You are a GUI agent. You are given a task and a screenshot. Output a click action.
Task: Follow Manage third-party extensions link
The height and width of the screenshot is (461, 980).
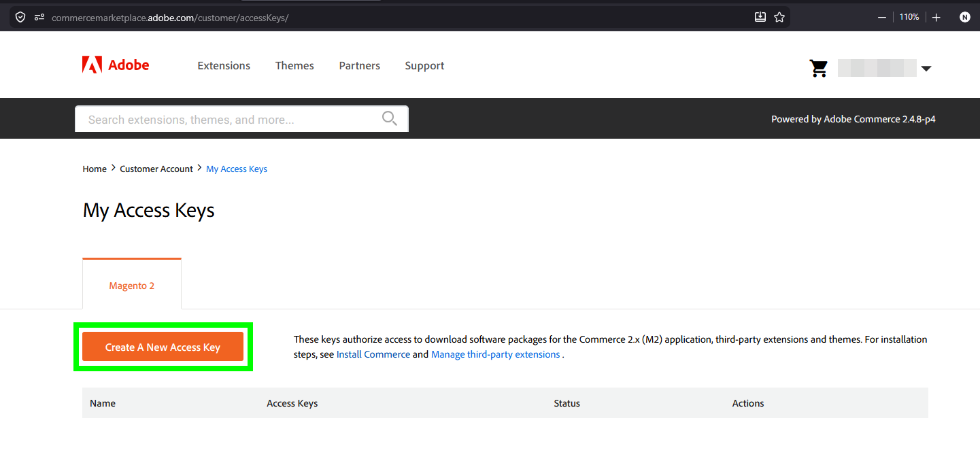[x=496, y=354]
